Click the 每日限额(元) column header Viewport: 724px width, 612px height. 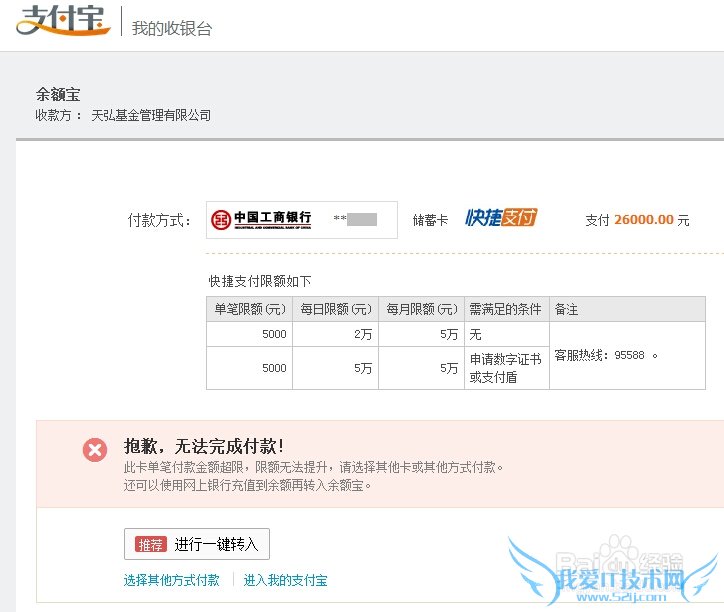[x=336, y=309]
